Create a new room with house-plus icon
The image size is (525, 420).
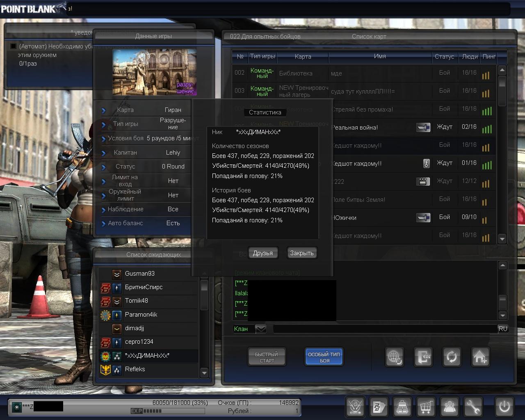click(480, 357)
